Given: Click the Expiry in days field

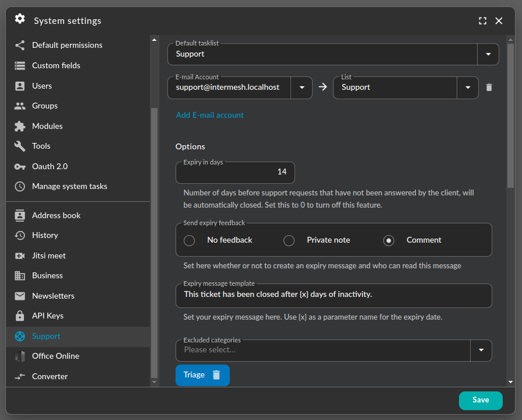Looking at the screenshot, I should click(235, 172).
